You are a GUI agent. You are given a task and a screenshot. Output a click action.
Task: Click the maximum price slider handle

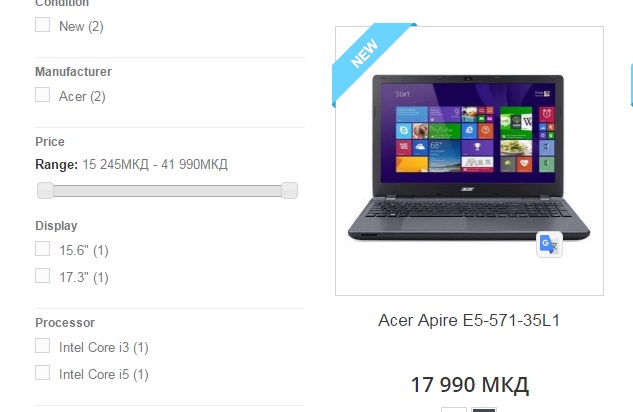pos(289,190)
